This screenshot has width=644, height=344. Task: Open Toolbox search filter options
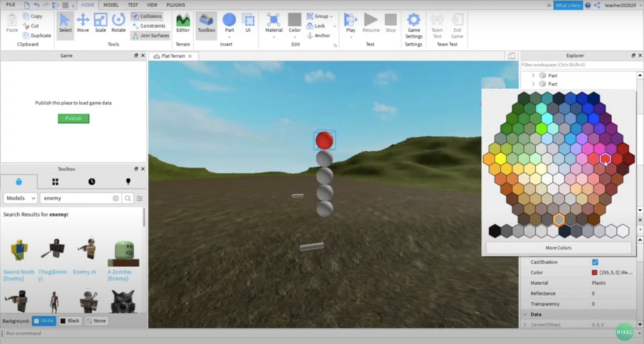[140, 198]
